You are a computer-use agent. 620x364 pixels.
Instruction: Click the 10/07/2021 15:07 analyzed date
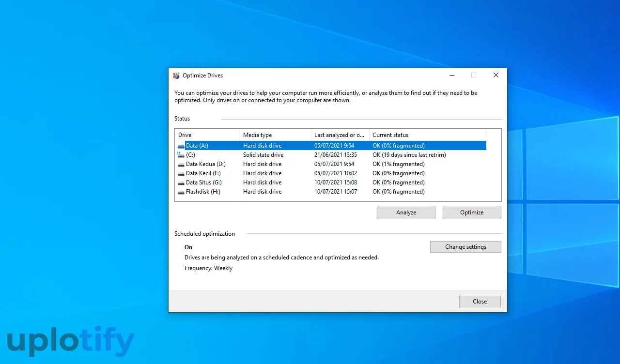coord(336,192)
